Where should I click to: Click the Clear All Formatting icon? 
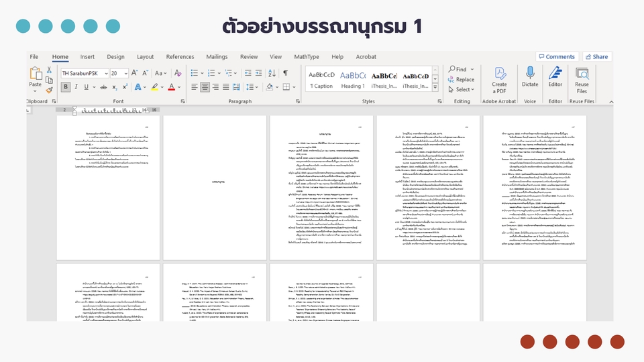point(178,73)
